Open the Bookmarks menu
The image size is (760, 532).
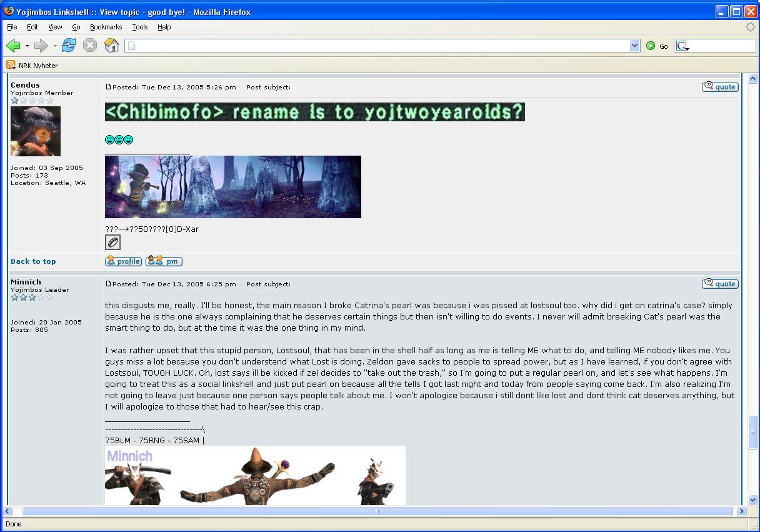[x=106, y=27]
